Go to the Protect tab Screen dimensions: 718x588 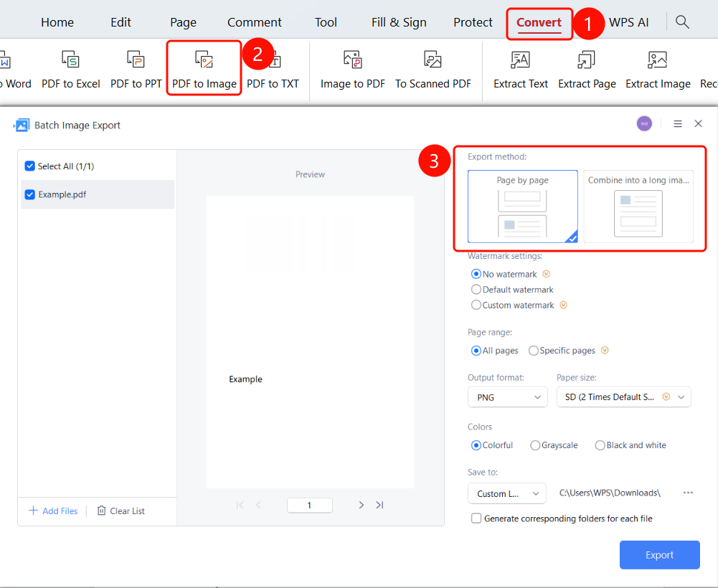(x=473, y=22)
